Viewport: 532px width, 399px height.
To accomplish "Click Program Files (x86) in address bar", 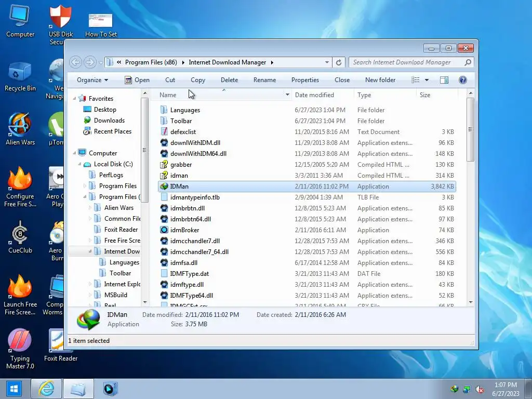I will click(x=151, y=62).
